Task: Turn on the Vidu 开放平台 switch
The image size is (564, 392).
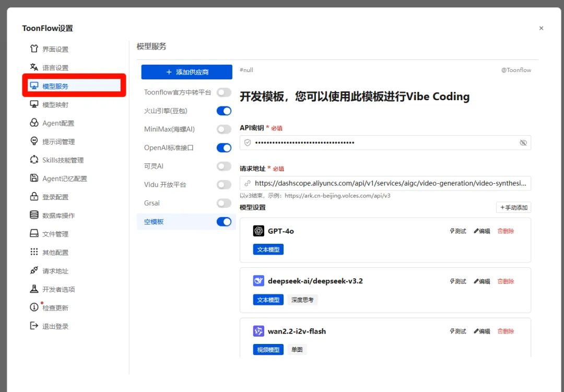Action: 224,184
